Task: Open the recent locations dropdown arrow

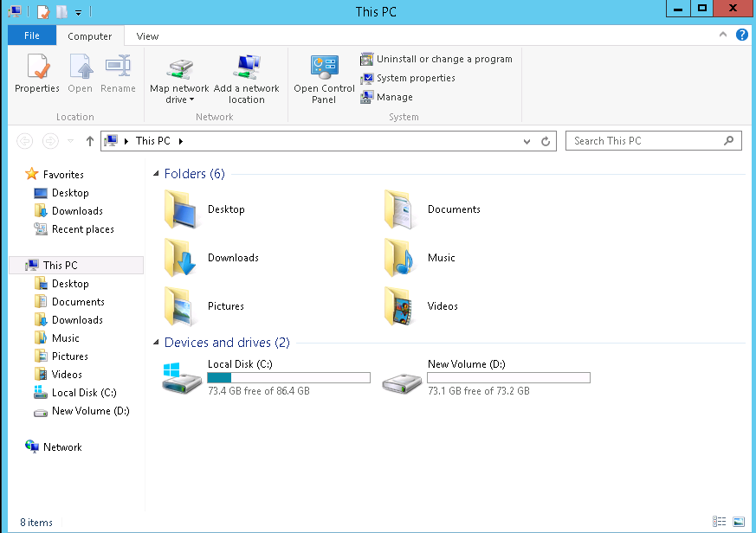Action: 70,141
